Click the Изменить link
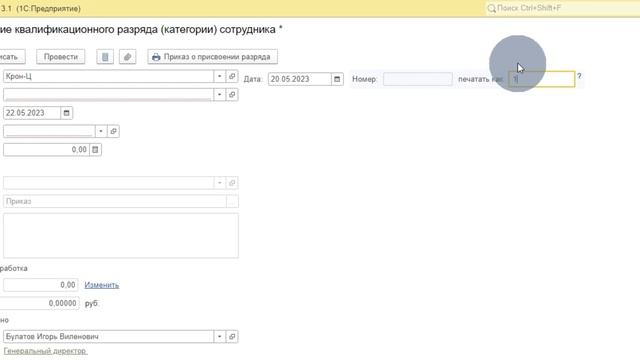 click(102, 285)
